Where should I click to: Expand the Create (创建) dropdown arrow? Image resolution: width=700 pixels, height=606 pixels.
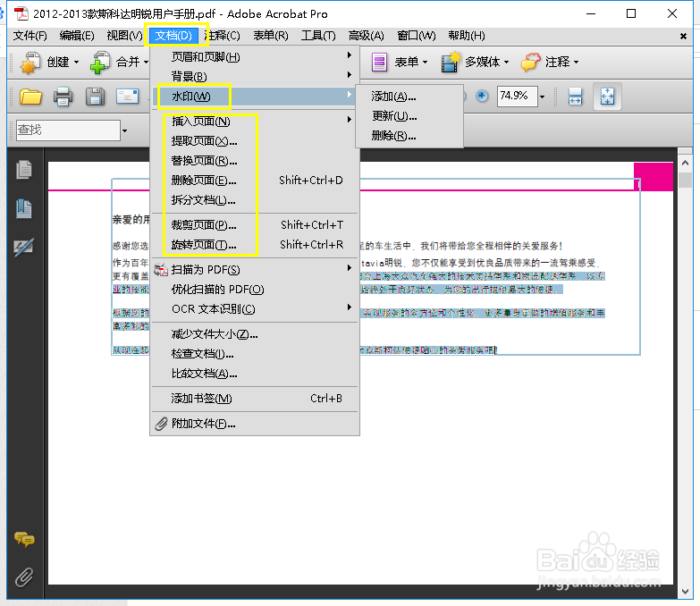(x=76, y=62)
